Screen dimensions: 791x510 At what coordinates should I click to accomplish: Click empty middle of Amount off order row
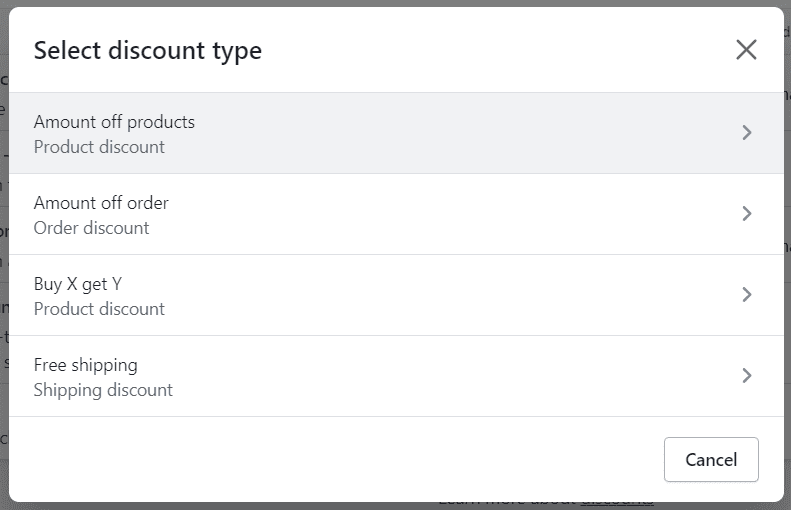(x=454, y=214)
